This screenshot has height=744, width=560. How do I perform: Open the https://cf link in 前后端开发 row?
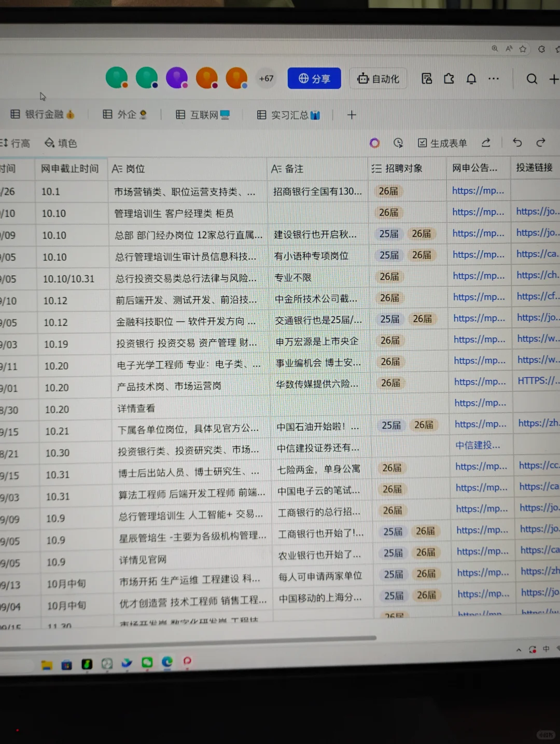[538, 296]
